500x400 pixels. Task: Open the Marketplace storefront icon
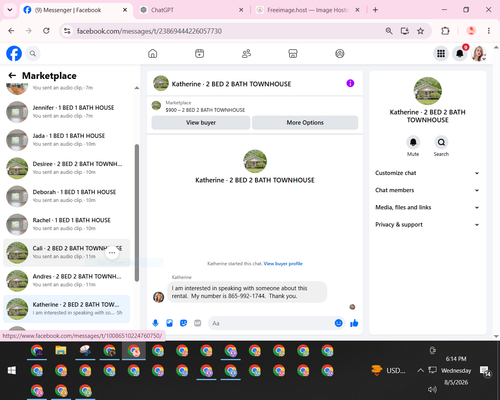293,53
